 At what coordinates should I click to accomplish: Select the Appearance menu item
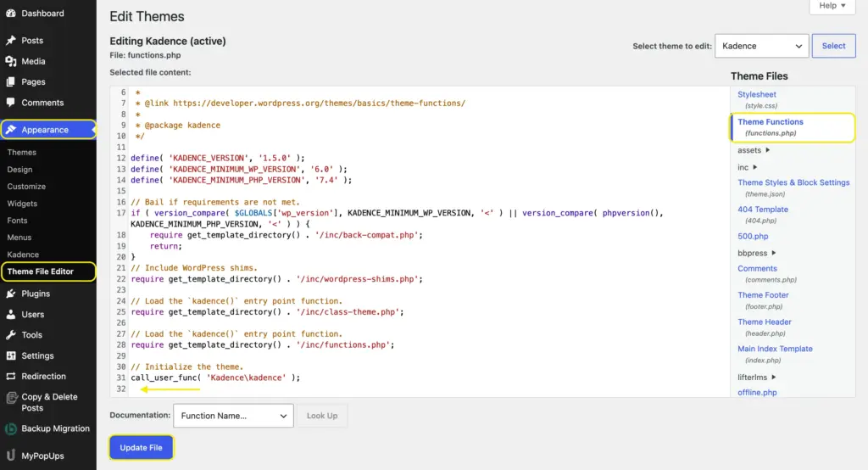[48, 130]
